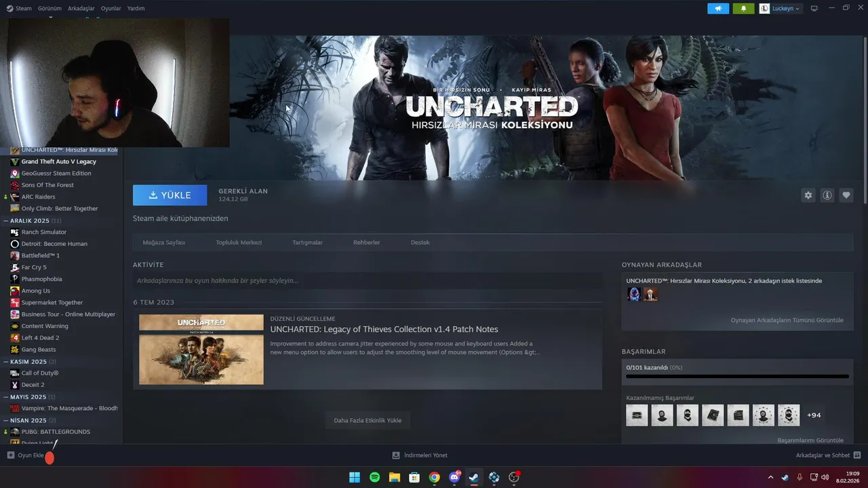Viewport: 868px width, 488px height.
Task: Select Call of Duty® in library
Action: point(40,373)
